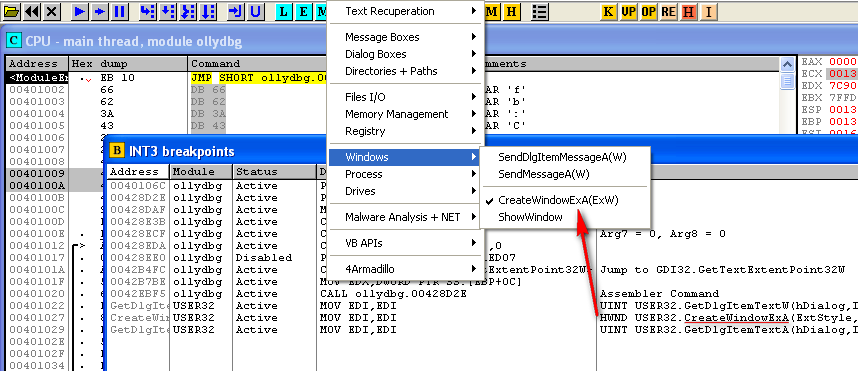Select the JMP SHORT ollydbg command line

tap(258, 78)
